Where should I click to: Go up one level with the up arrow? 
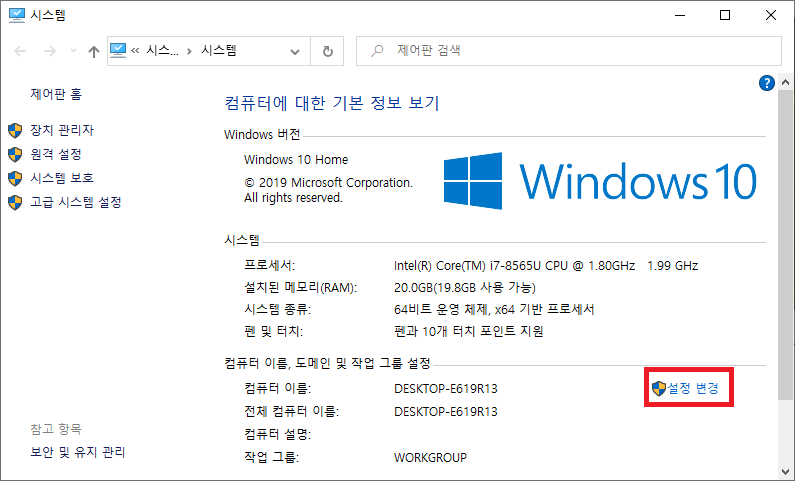93,51
